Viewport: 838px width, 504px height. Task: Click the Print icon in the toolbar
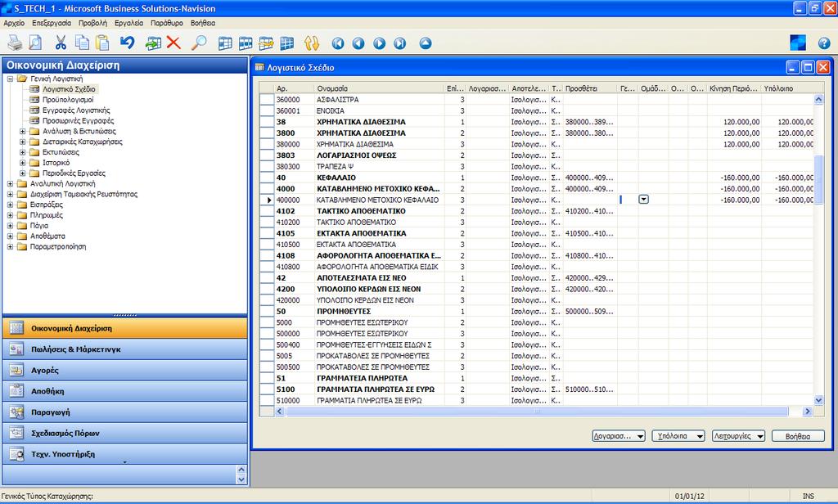[15, 43]
